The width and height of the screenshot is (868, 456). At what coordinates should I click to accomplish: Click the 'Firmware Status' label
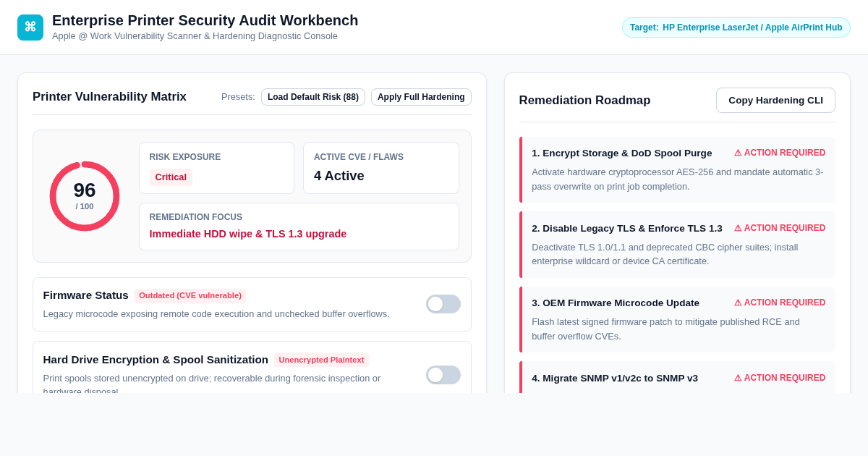click(x=86, y=295)
